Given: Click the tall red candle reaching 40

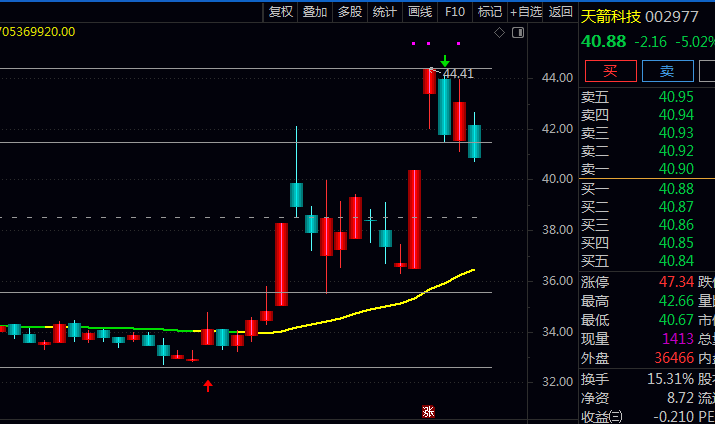Looking at the screenshot, I should 414,219.
